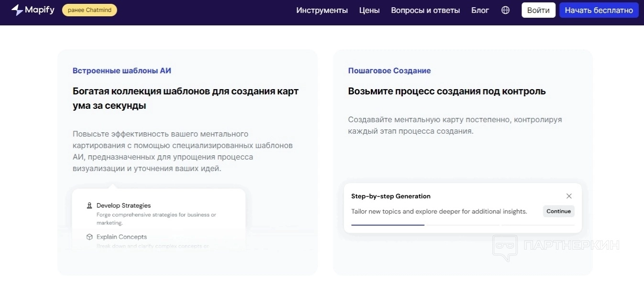Click the Develop Strategies chess piece icon

(89, 206)
